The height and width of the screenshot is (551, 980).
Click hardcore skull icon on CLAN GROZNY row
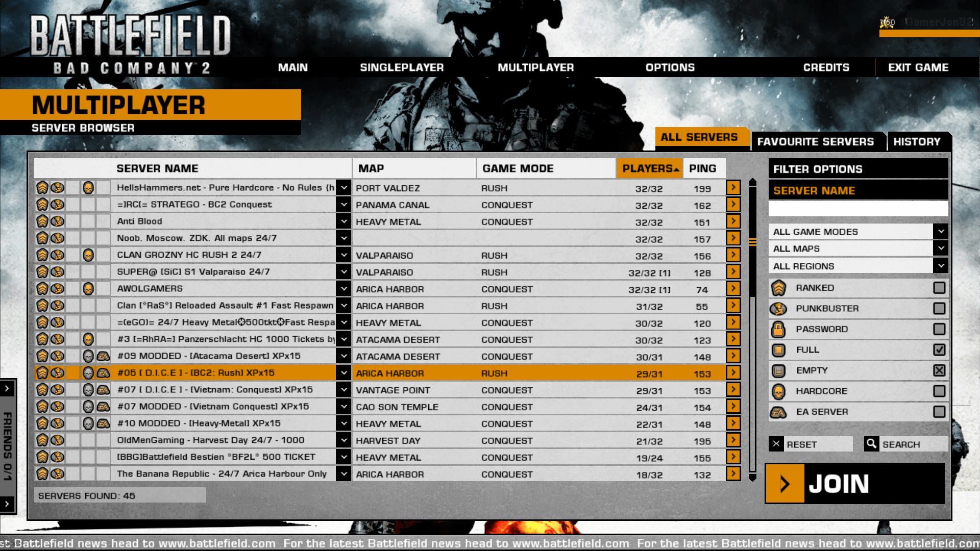click(x=88, y=255)
